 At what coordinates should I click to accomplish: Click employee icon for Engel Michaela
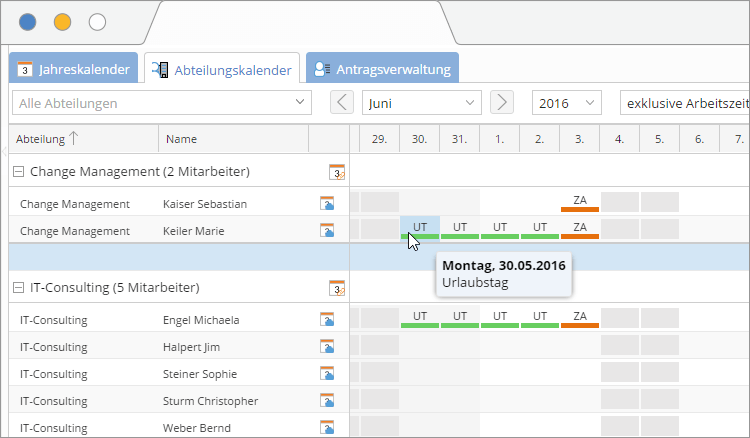[327, 320]
